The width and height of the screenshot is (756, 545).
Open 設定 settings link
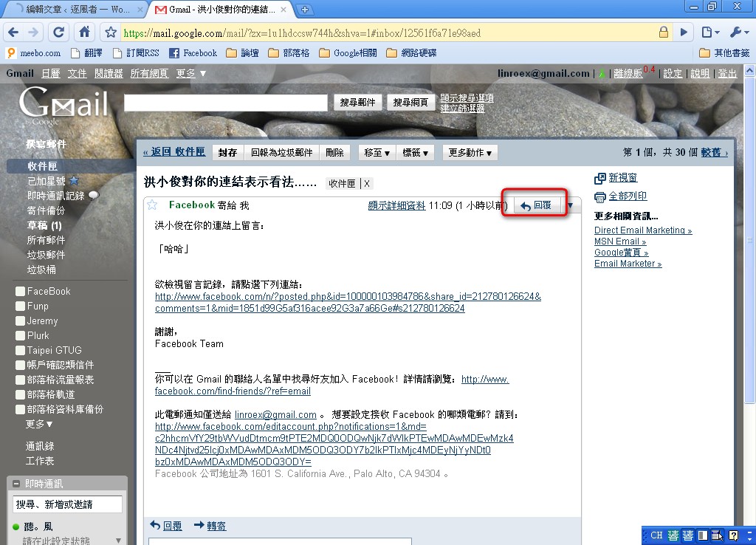(673, 73)
